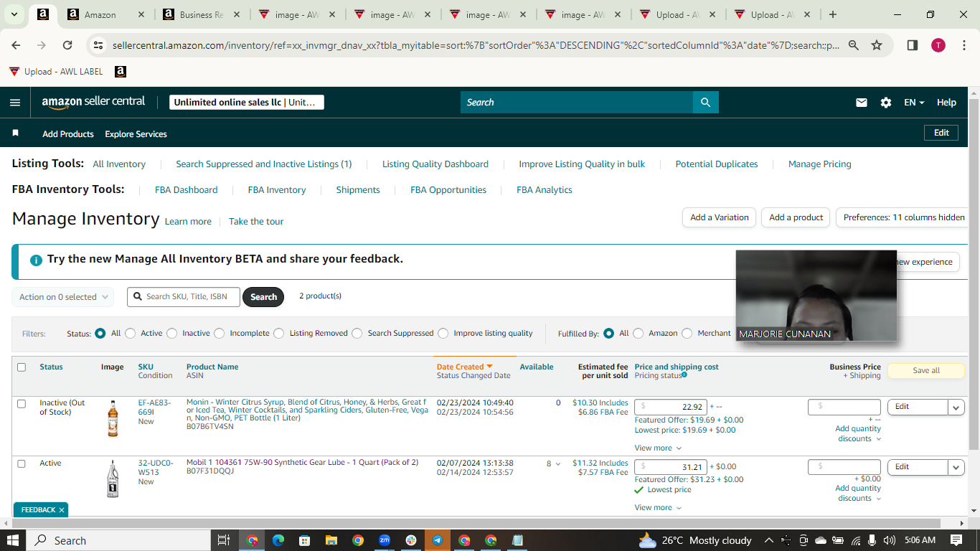
Task: Open File Explorer from the taskbar
Action: coord(331,540)
